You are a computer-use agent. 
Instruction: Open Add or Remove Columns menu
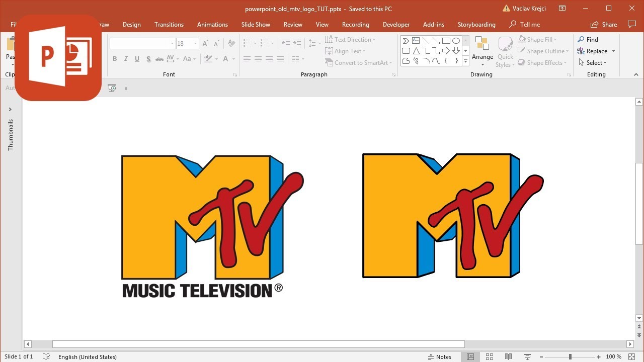(298, 59)
